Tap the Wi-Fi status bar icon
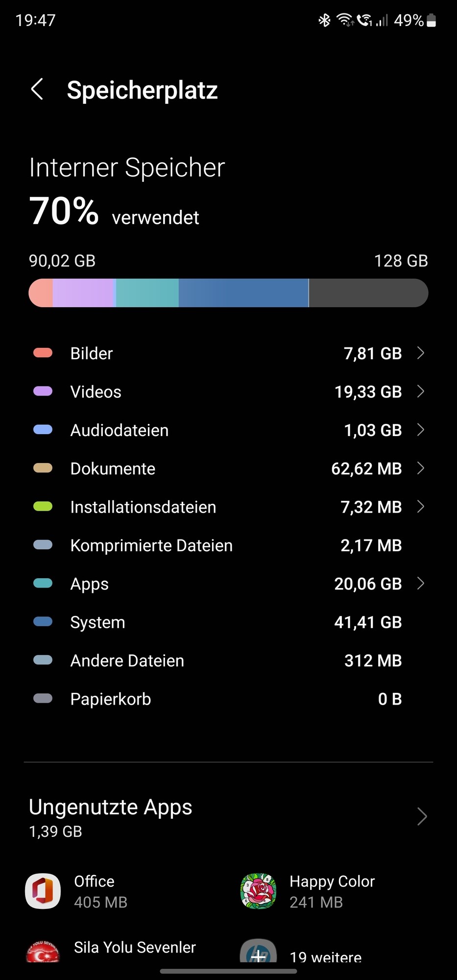The width and height of the screenshot is (457, 980). tap(345, 20)
